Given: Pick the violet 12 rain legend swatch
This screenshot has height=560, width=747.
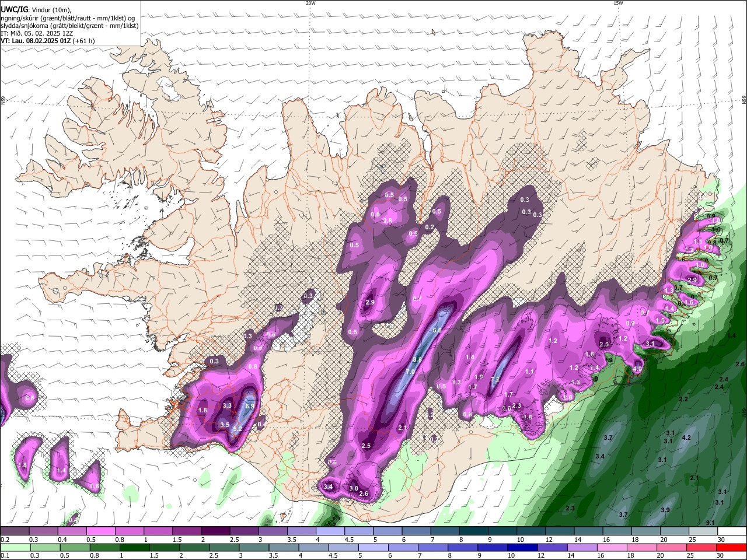Looking at the screenshot, I should (x=553, y=547).
